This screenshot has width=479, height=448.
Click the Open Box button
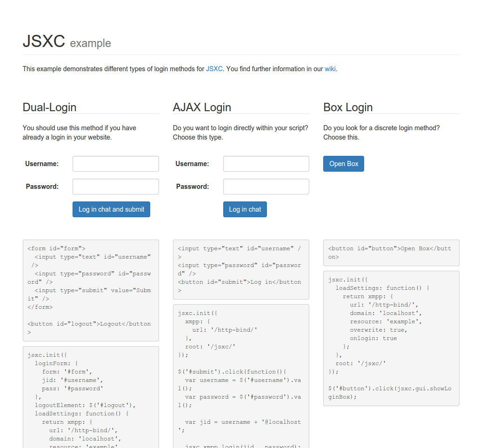click(344, 164)
